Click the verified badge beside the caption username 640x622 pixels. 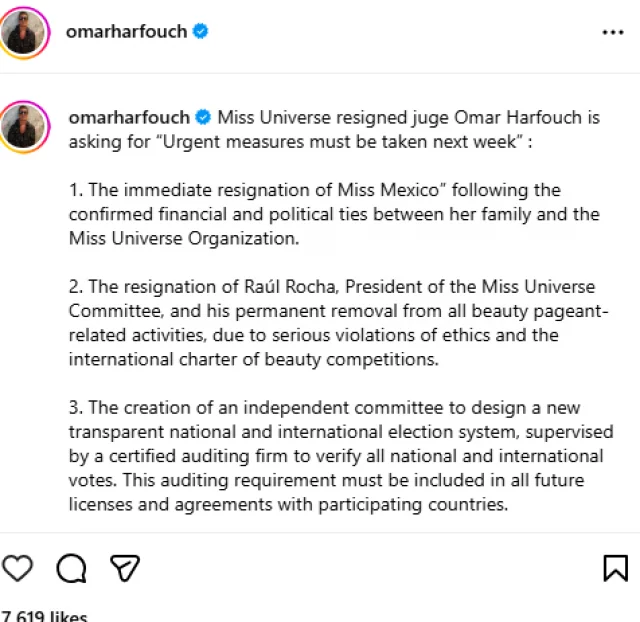coord(203,117)
